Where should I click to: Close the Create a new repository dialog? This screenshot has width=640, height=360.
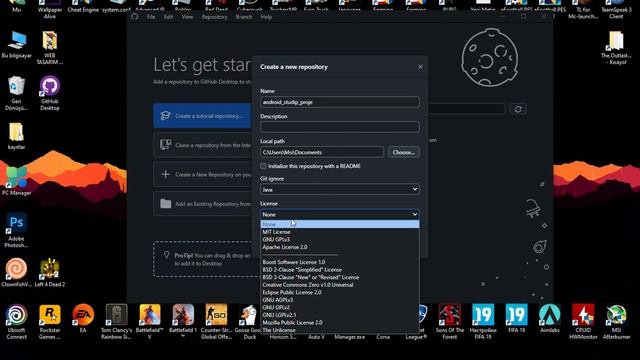tap(420, 67)
